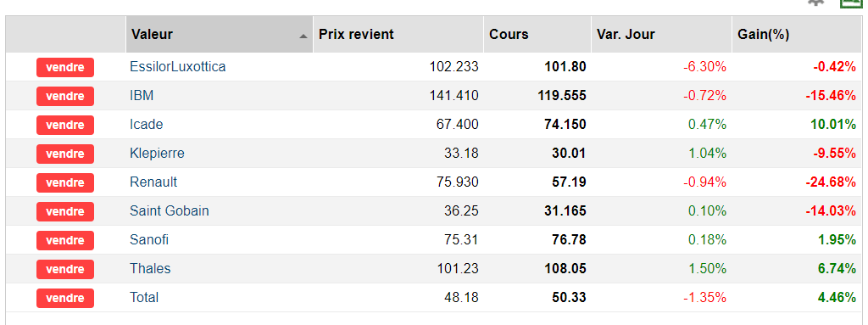Open the IBM stock page link
Screen dimensions: 868x325
142,96
